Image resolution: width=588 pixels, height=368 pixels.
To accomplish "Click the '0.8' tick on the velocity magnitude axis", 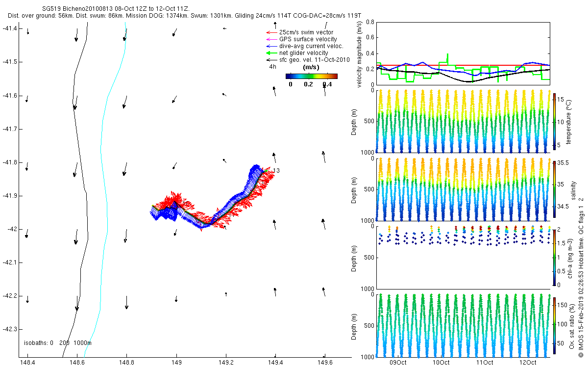I will tap(370, 23).
